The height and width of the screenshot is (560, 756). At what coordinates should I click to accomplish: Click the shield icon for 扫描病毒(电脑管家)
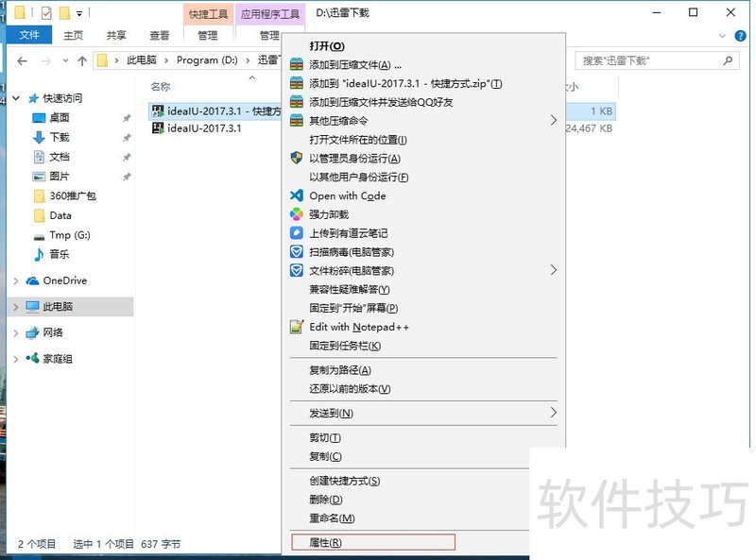pos(297,251)
